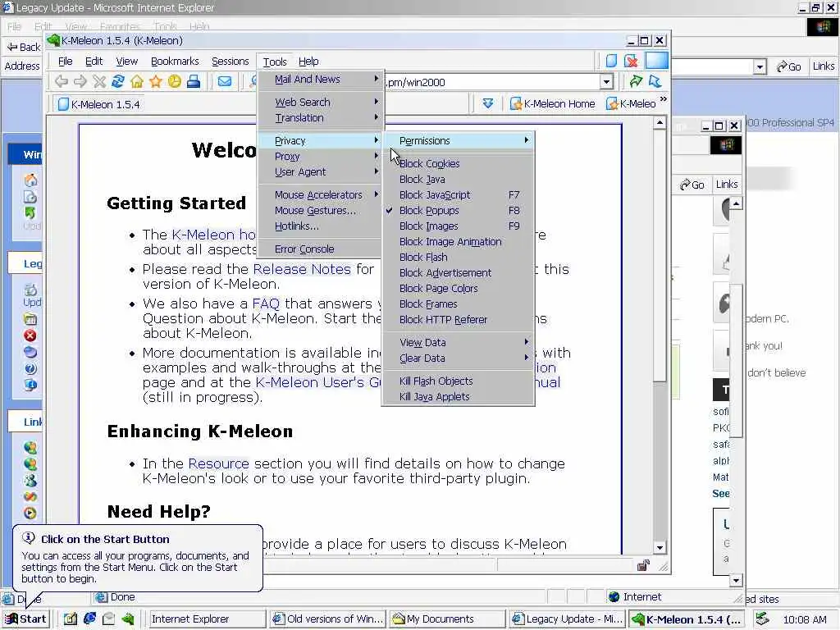The width and height of the screenshot is (840, 630).
Task: Expand the Translation submenu
Action: 321,117
